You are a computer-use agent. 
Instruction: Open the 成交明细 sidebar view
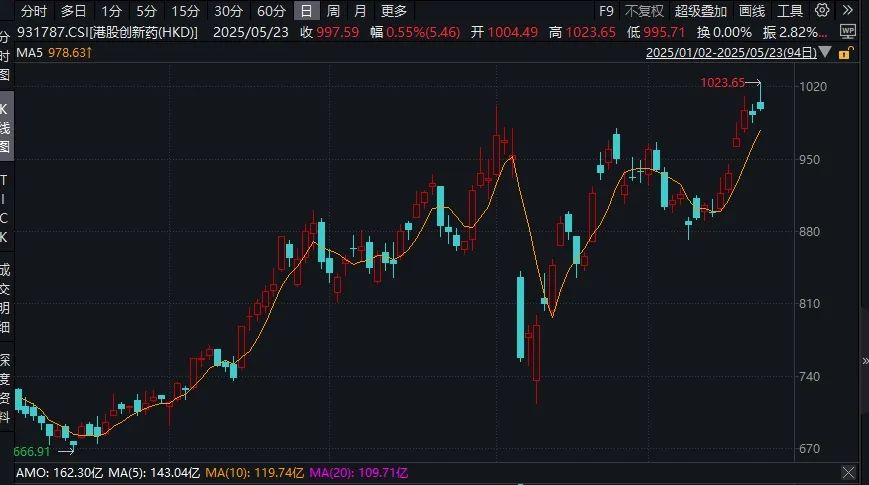6,297
